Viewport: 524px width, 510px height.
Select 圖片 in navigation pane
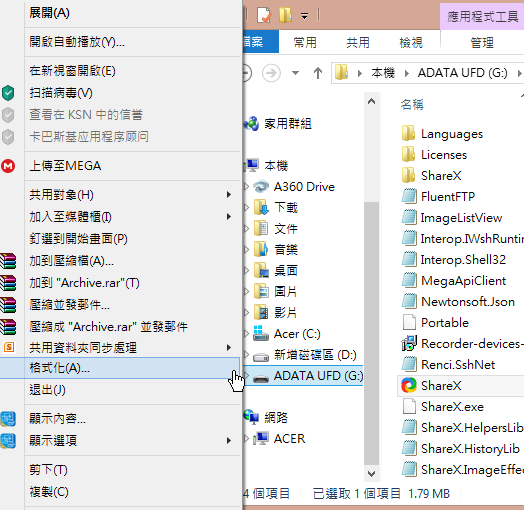(x=286, y=292)
